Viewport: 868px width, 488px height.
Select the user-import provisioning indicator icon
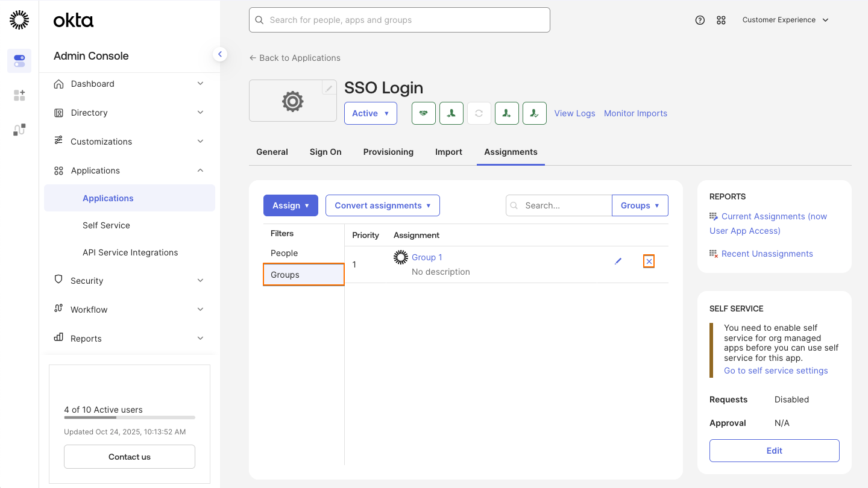451,113
